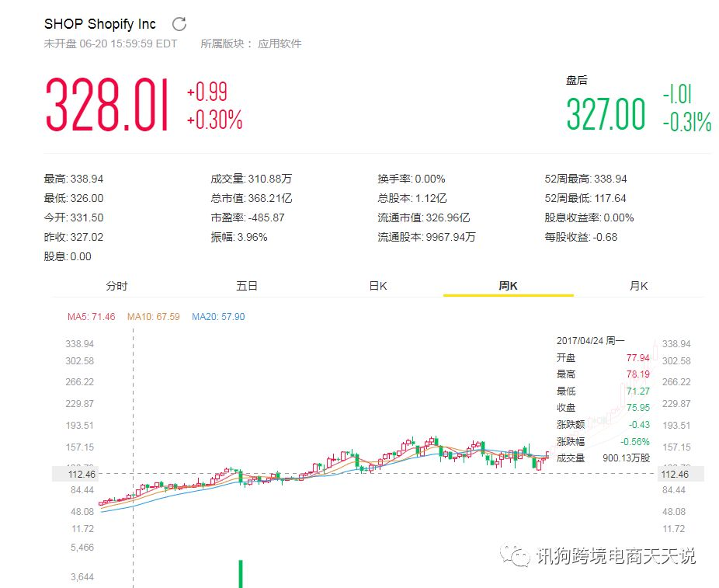Click the 换手率: 0.00% entry
The width and height of the screenshot is (719, 588).
[412, 179]
